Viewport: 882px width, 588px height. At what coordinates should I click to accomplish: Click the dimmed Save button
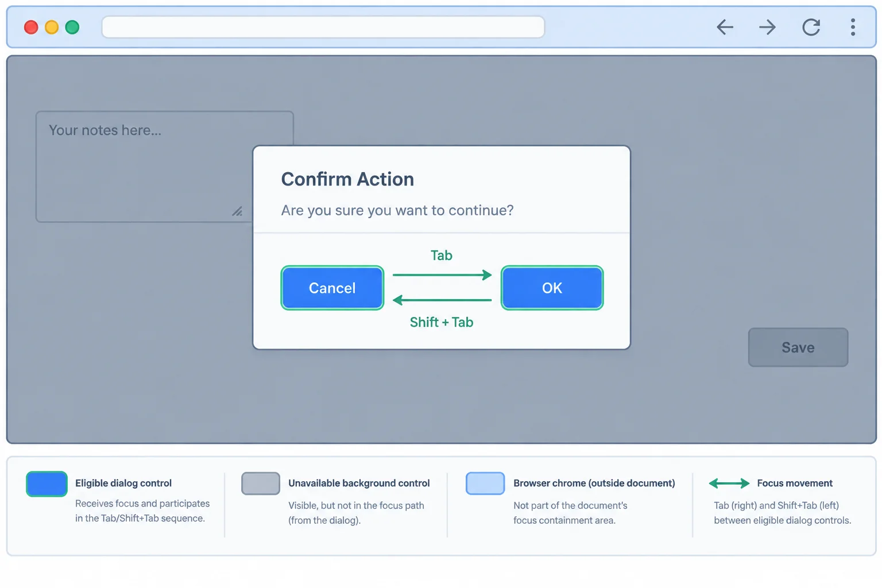coord(798,347)
